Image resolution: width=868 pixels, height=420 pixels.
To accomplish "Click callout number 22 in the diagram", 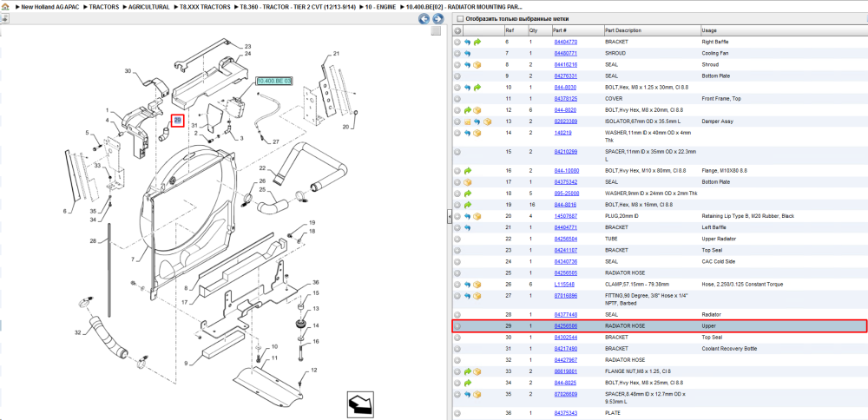I will click(x=263, y=167).
